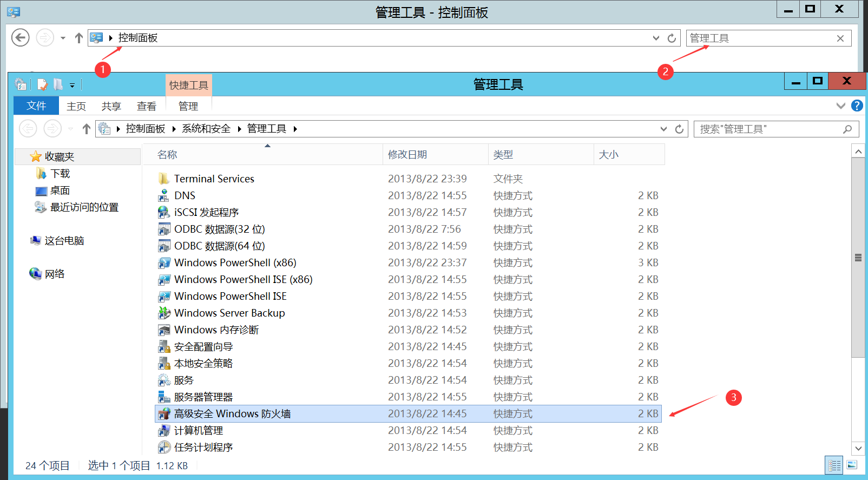Expand the ribbon with the chevron

[840, 106]
